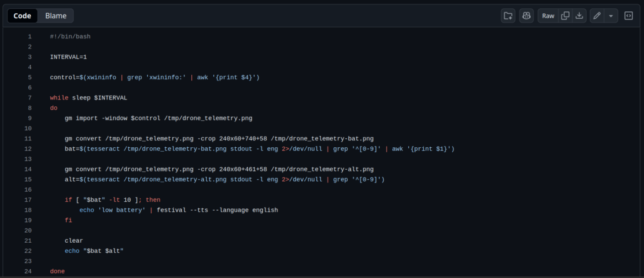The image size is (644, 278).
Task: Copy raw file contents
Action: (x=565, y=16)
